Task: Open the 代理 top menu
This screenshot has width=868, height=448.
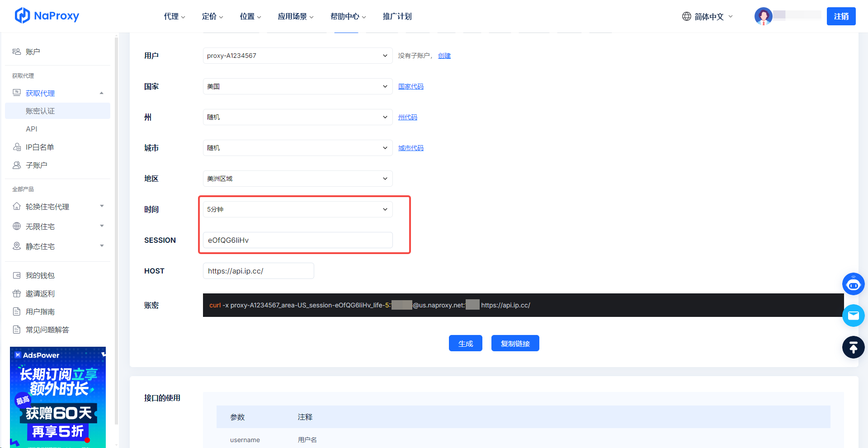Action: pos(175,16)
